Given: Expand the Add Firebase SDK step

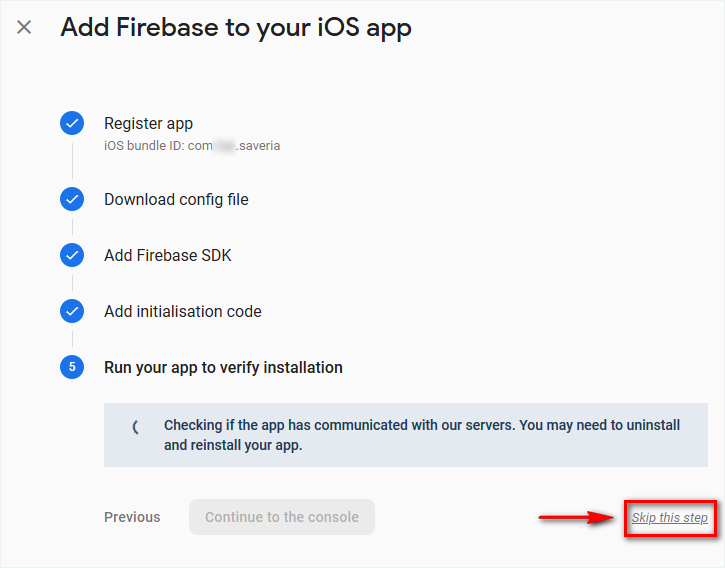Looking at the screenshot, I should (167, 255).
